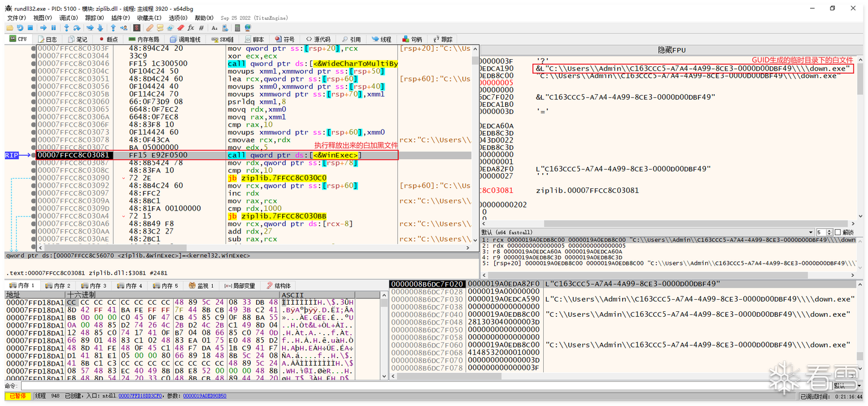Select the 内存 2 dump tab
Image resolution: width=868 pixels, height=406 pixels.
tap(58, 285)
